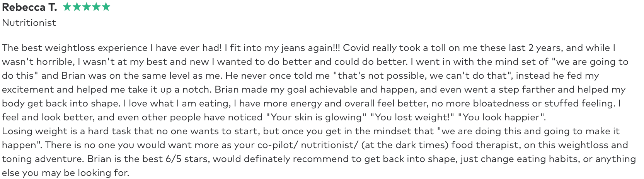Click the fifth (last) rating star
The width and height of the screenshot is (644, 179).
106,7
